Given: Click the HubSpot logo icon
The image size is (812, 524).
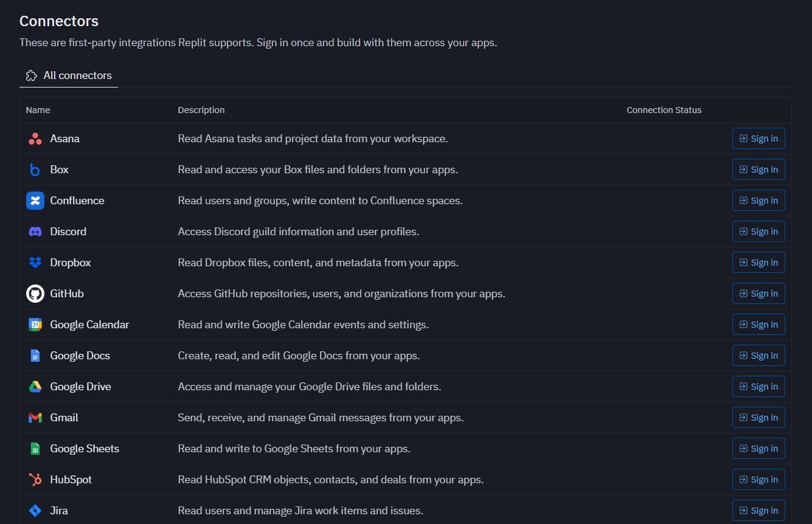Looking at the screenshot, I should (35, 480).
